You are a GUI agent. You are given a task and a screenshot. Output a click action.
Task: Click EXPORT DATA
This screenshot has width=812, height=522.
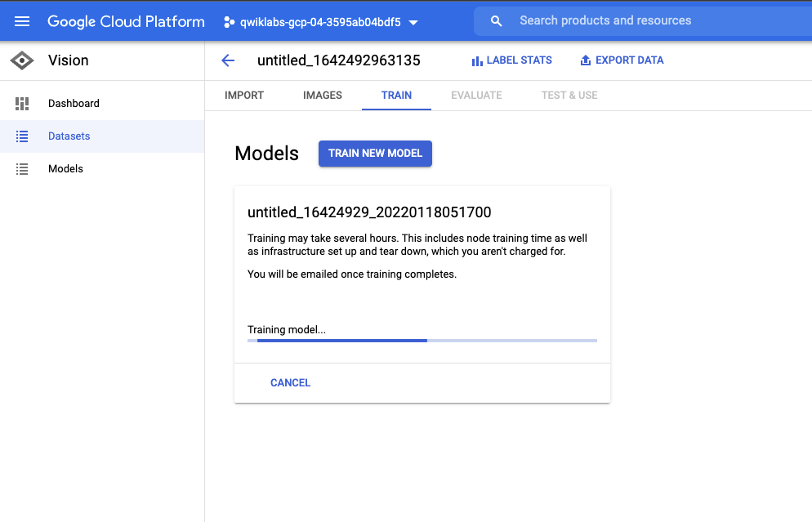pos(622,60)
